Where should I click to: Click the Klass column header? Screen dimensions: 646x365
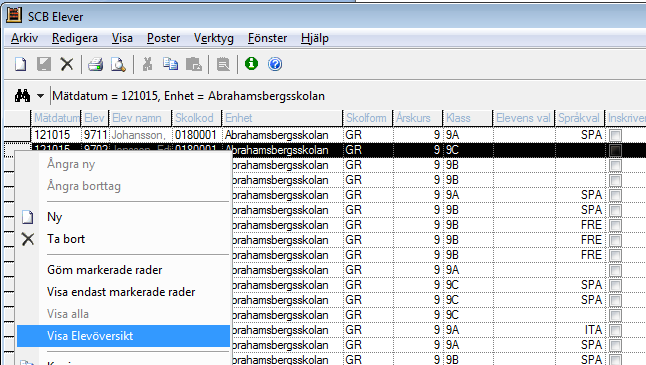point(468,118)
